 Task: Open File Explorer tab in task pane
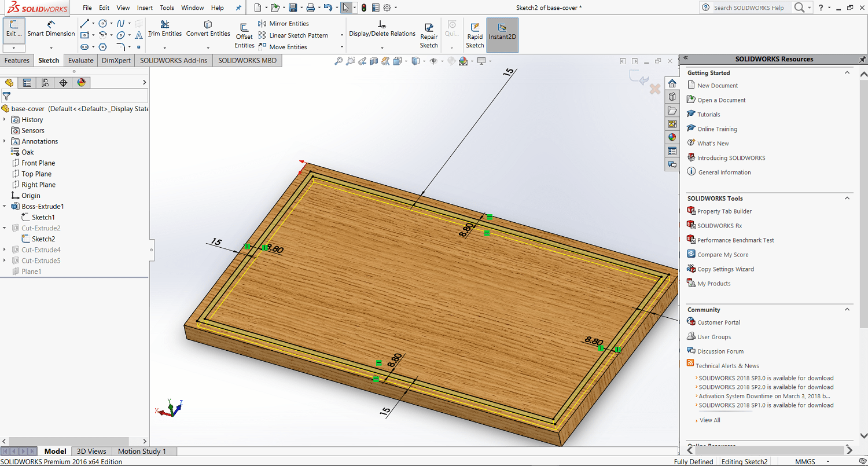tap(672, 110)
